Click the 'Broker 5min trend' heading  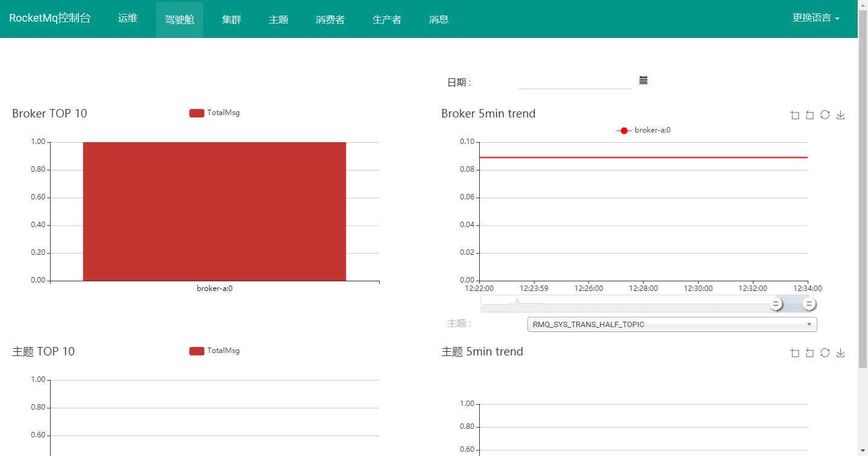point(488,113)
